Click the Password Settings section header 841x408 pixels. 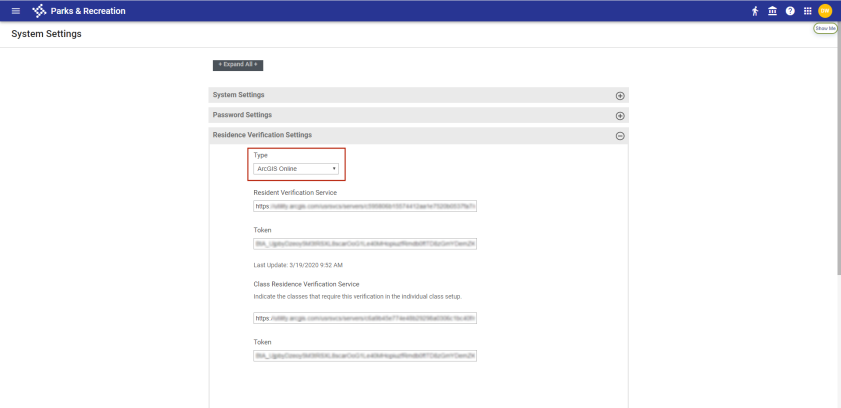[242, 115]
